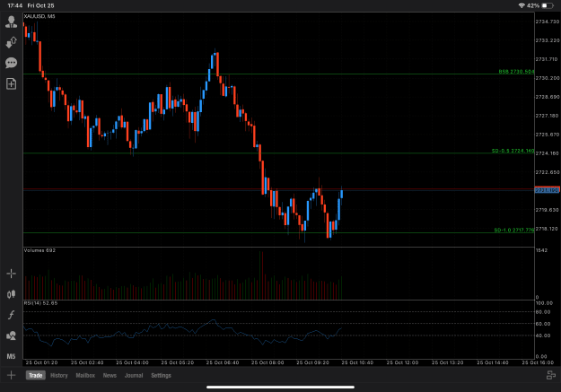Open indicators list with f icon
This screenshot has height=392, width=561.
click(x=11, y=315)
